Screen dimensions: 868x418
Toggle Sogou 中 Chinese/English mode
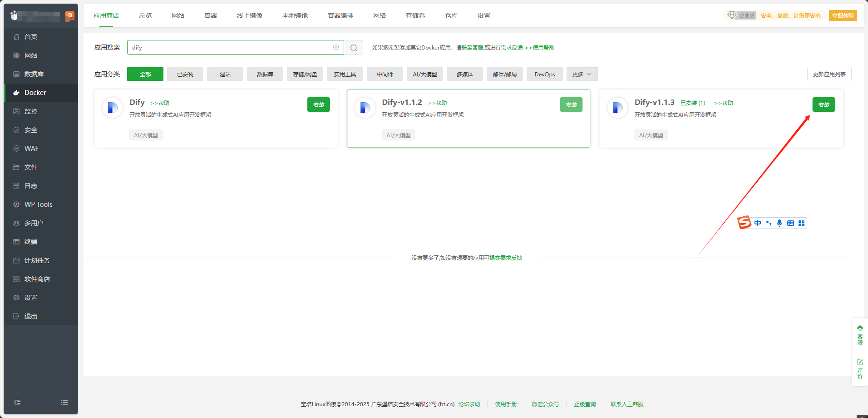[758, 223]
